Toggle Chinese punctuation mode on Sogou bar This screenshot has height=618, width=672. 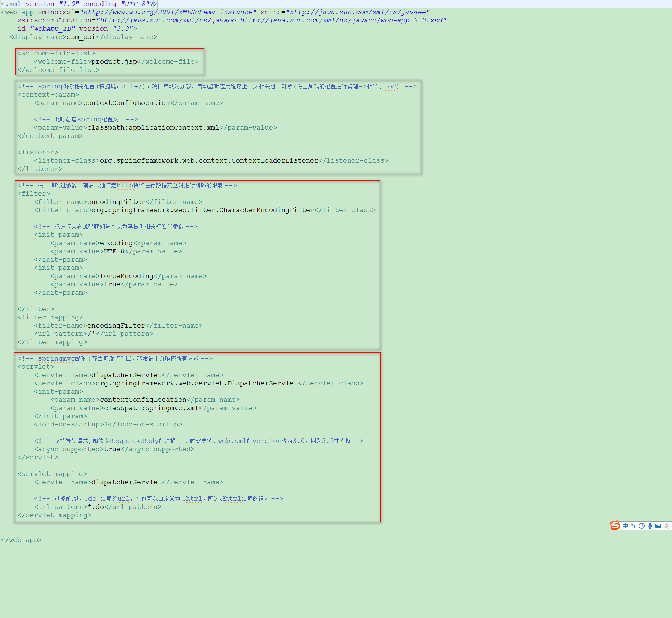tap(633, 526)
